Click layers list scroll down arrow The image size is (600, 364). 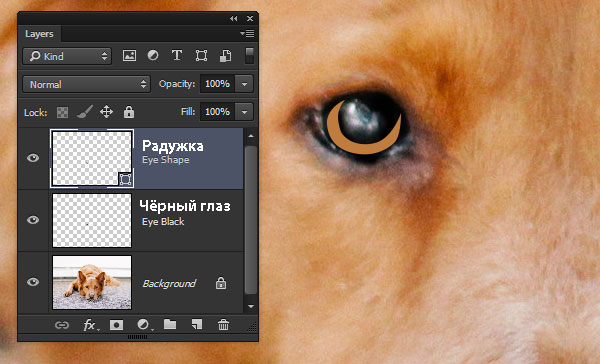[251, 306]
